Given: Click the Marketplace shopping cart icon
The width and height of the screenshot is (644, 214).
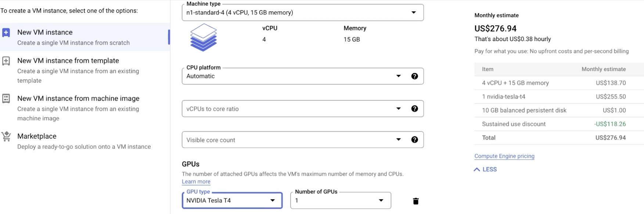Looking at the screenshot, I should pos(6,137).
